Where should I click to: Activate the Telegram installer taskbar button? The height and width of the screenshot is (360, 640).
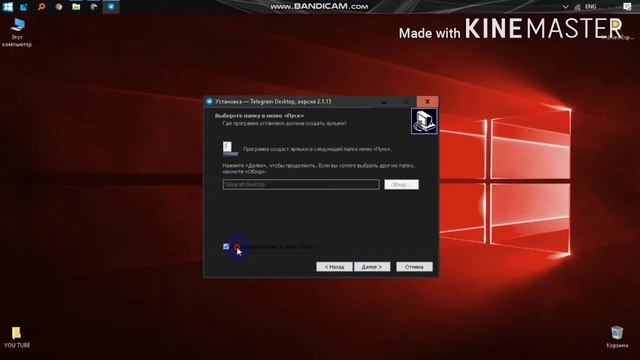pos(111,7)
